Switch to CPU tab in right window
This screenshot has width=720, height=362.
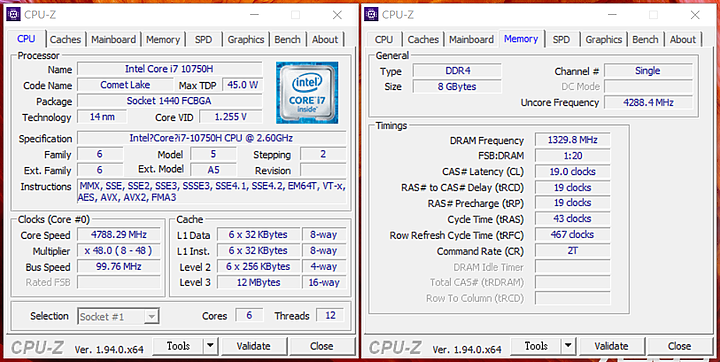click(x=384, y=40)
